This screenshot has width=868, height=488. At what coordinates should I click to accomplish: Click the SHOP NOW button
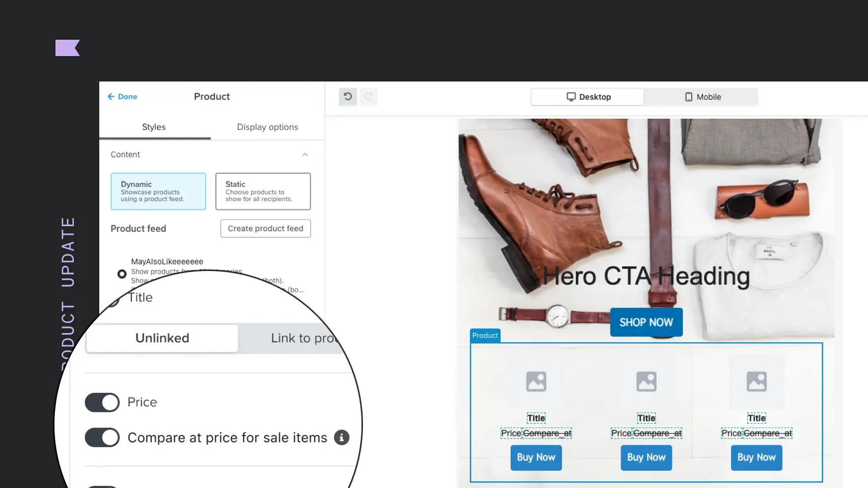coord(646,322)
